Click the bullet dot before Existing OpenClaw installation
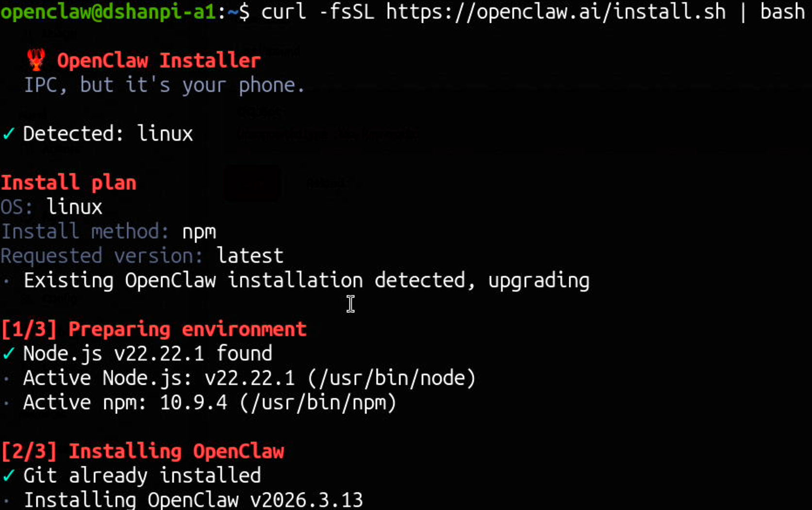812x510 pixels. [x=6, y=281]
